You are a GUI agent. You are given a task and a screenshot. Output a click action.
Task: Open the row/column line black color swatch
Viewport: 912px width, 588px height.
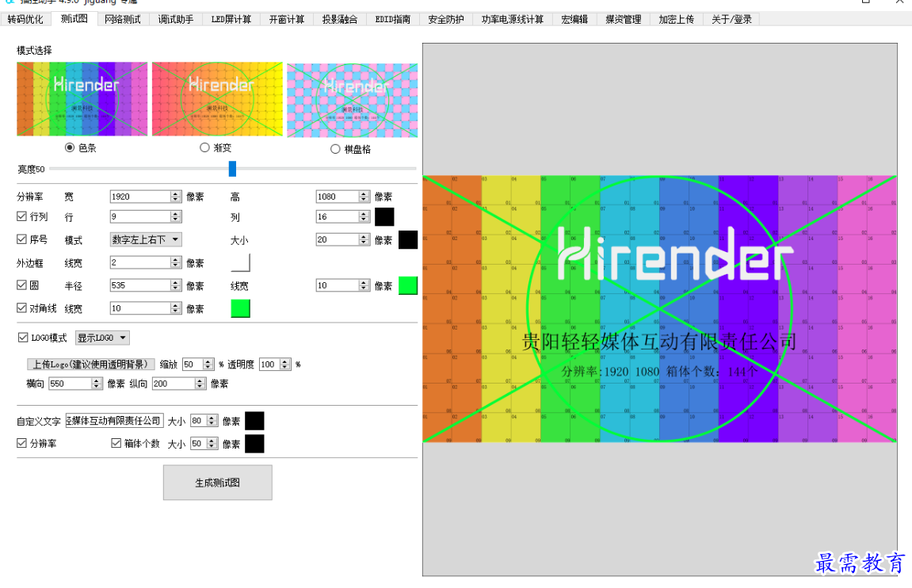384,216
